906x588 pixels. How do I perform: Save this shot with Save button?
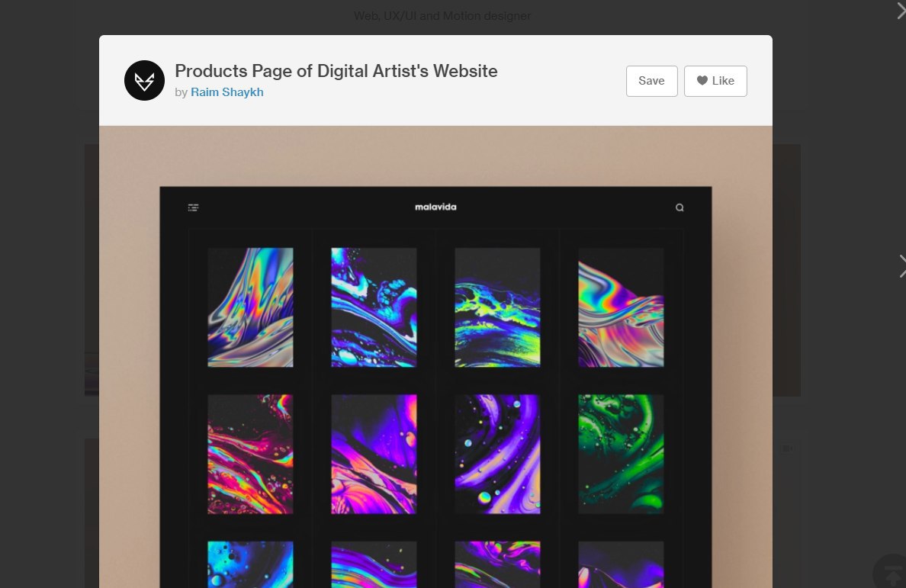point(652,81)
